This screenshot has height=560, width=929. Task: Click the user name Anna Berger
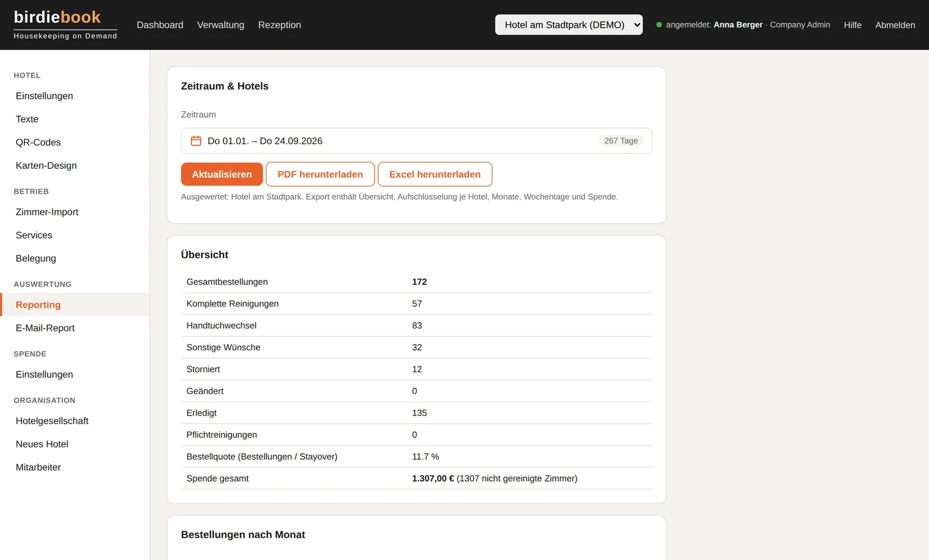point(738,25)
